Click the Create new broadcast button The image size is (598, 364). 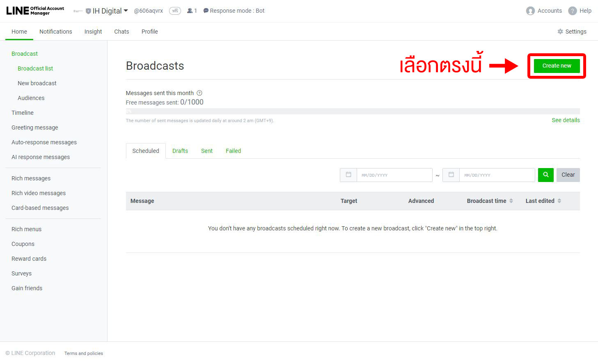(556, 66)
